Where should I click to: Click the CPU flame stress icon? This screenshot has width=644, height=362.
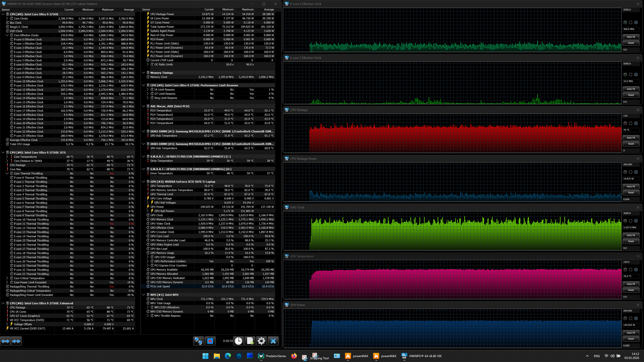click(210, 341)
